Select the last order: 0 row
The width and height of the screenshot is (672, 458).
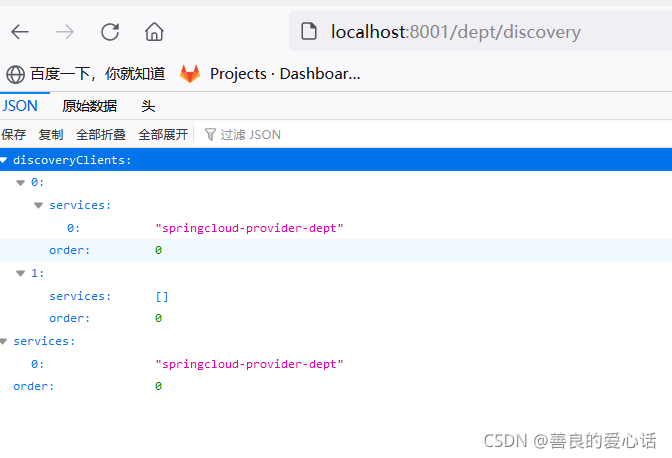[x=336, y=386]
